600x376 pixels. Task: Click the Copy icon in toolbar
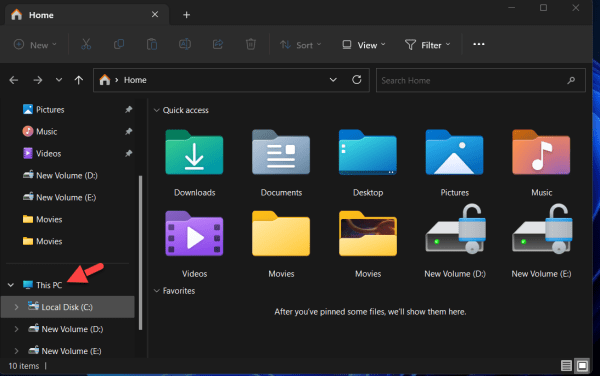(x=119, y=44)
